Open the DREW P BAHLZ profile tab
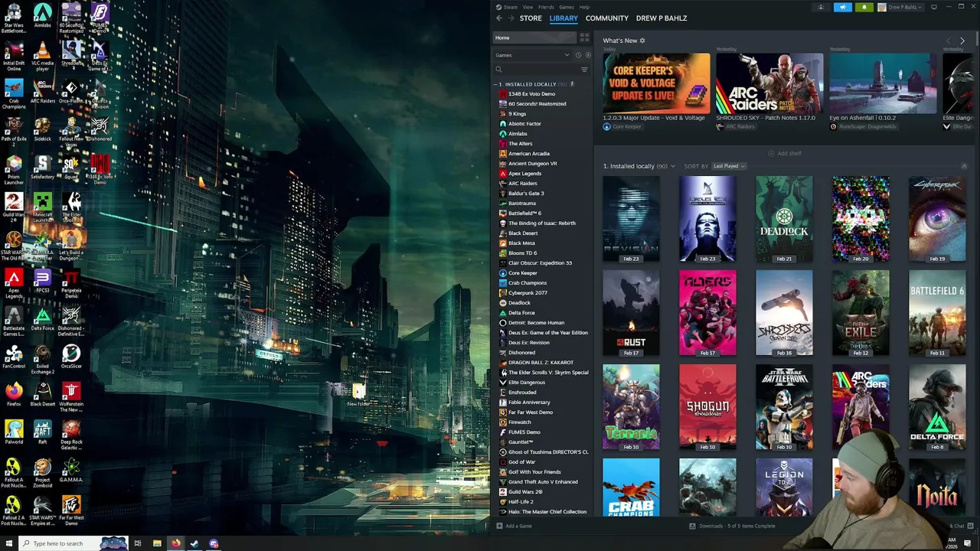This screenshot has height=551, width=980. [x=661, y=18]
